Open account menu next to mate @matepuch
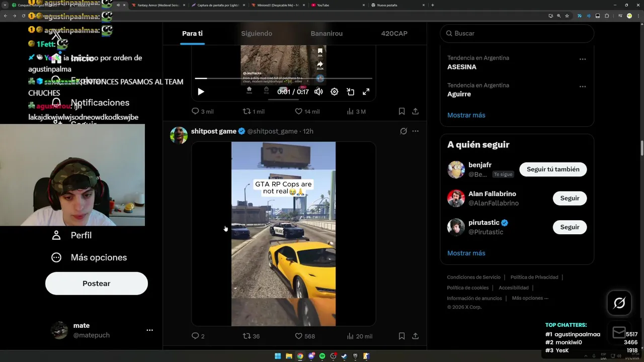This screenshot has width=644, height=362. point(149,330)
